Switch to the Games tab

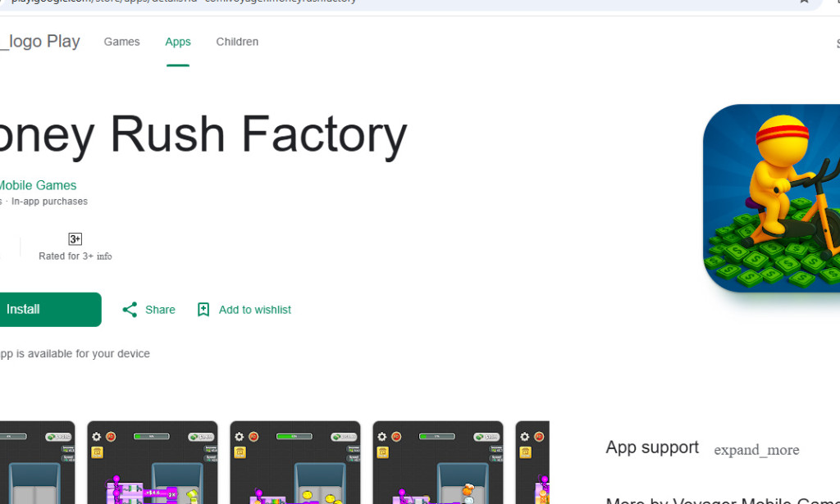pos(121,41)
